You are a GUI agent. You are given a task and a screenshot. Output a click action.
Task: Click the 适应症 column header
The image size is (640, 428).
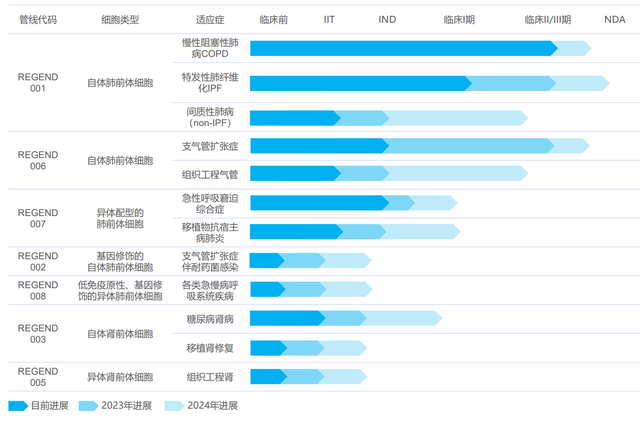coord(210,19)
